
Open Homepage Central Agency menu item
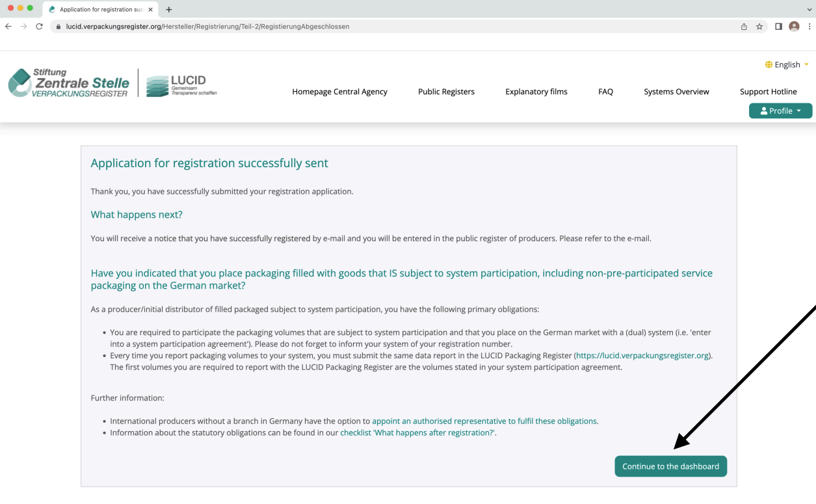click(339, 92)
